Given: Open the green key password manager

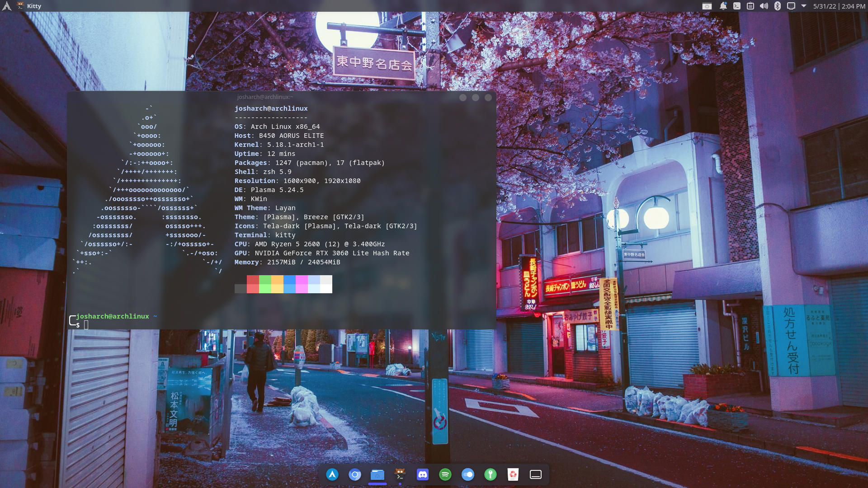Looking at the screenshot, I should coord(491,474).
